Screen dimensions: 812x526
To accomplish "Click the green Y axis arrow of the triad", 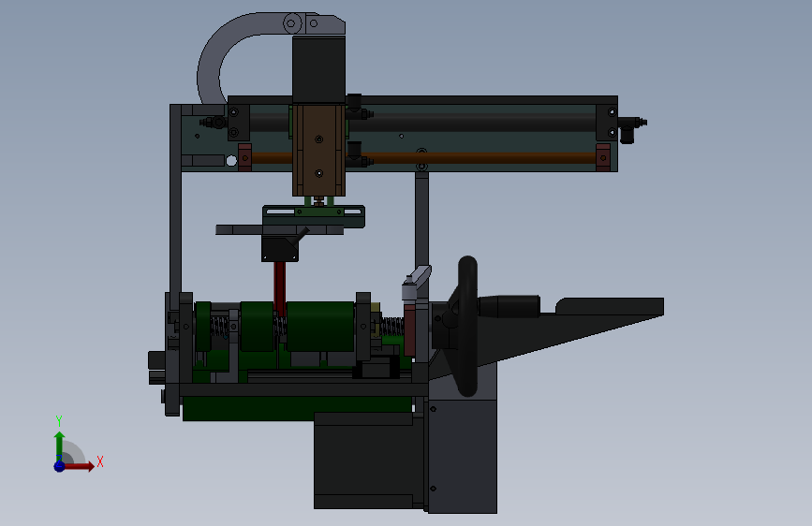I will tap(59, 446).
